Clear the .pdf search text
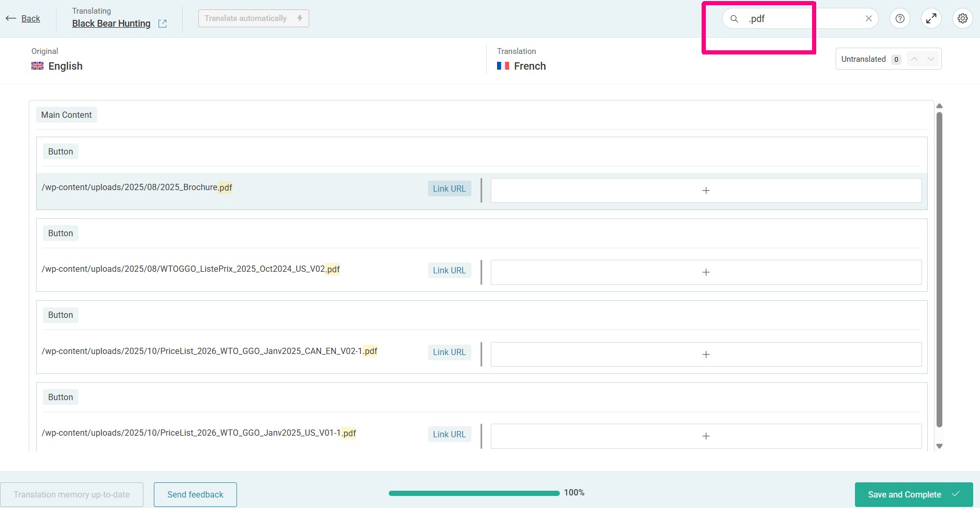Viewport: 980px width, 508px height. coord(869,19)
